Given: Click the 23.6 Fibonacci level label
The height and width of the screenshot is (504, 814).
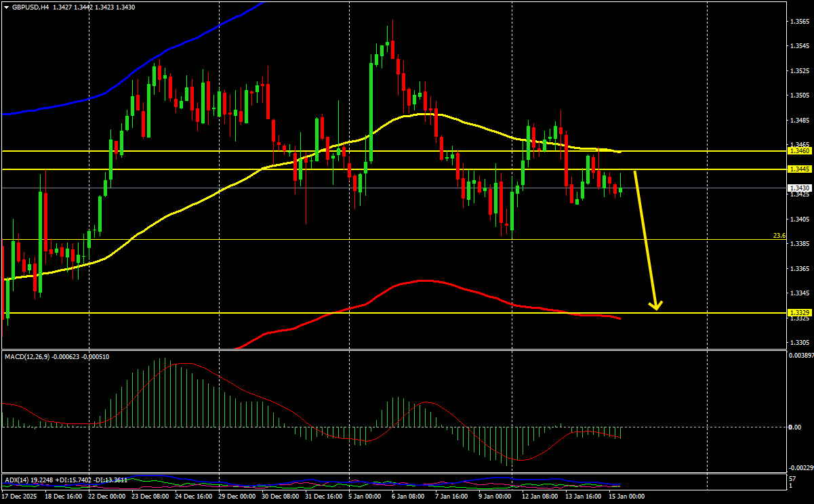Looking at the screenshot, I should pos(779,236).
